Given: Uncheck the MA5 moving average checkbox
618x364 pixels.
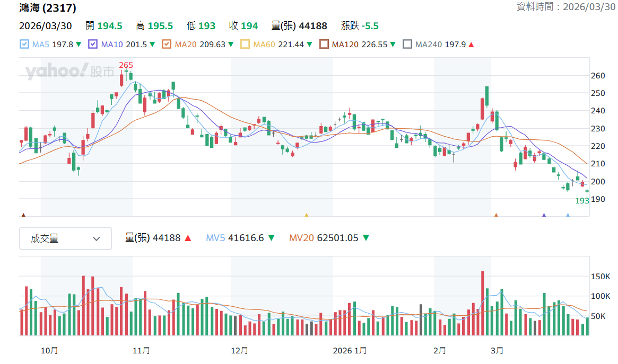Looking at the screenshot, I should coord(24,44).
